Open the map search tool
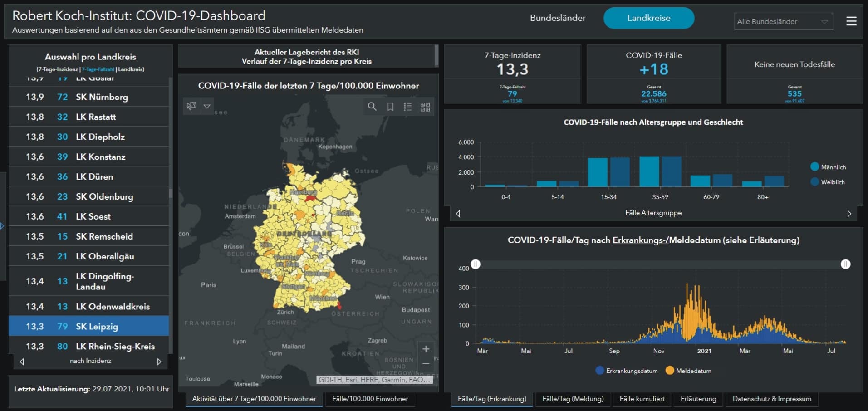868x411 pixels. tap(372, 107)
